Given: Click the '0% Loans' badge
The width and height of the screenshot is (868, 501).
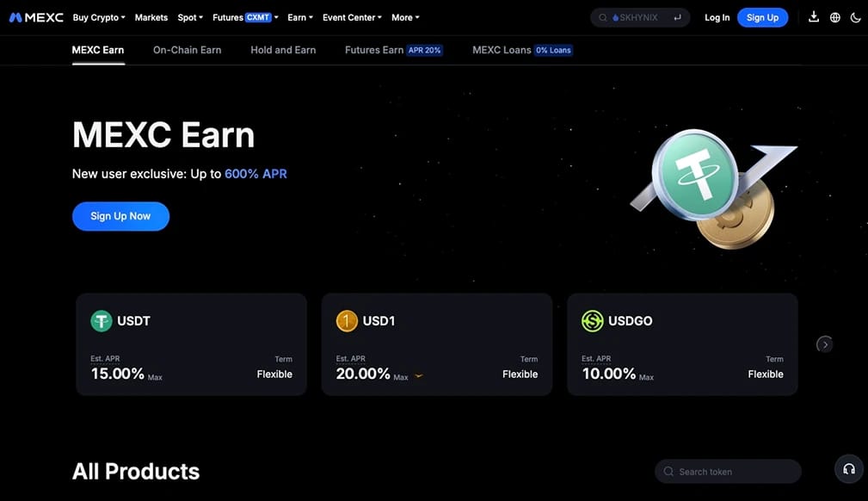Looking at the screenshot, I should coord(553,51).
